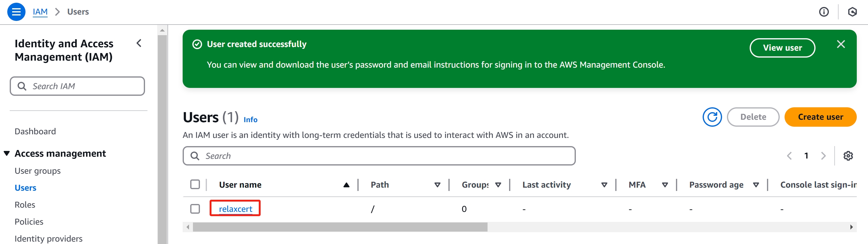The image size is (868, 244).
Task: Sort by Path column arrow
Action: (437, 185)
